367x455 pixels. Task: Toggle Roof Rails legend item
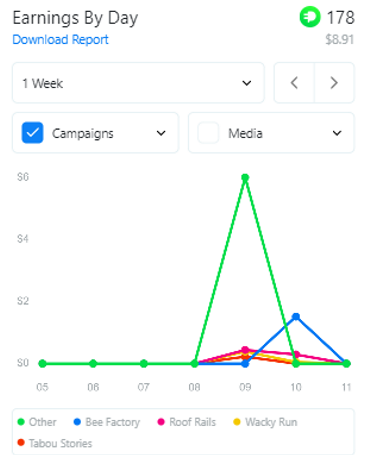point(187,422)
